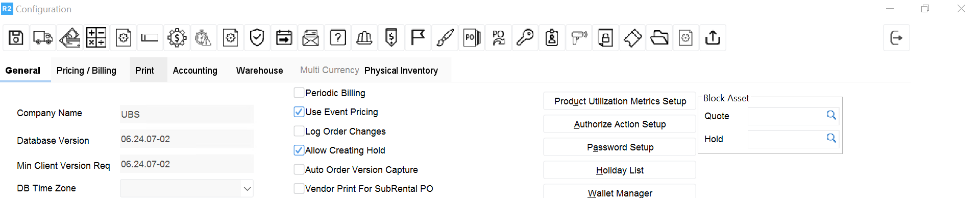Click the flag toolbar icon
Screen dimensions: 980x198
coord(418,38)
